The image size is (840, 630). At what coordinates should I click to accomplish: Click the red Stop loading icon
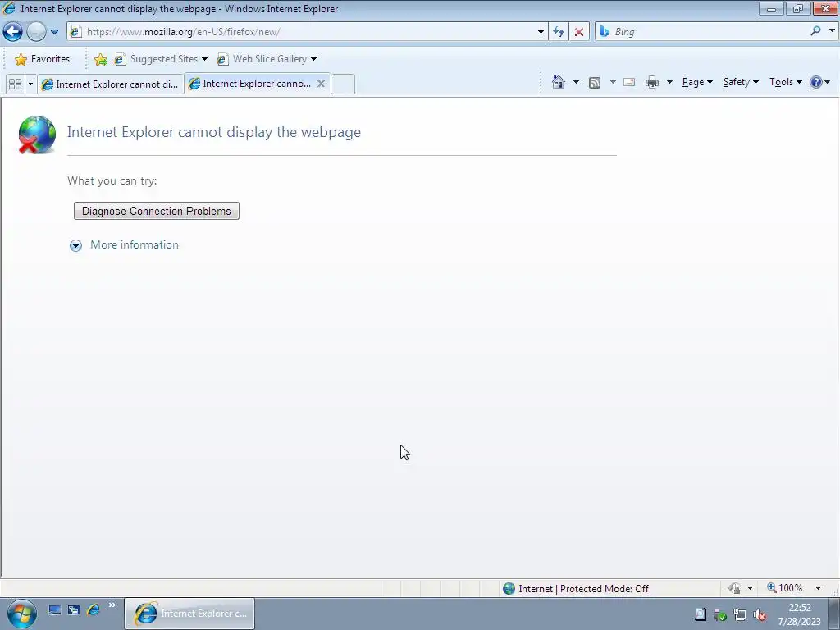click(579, 32)
